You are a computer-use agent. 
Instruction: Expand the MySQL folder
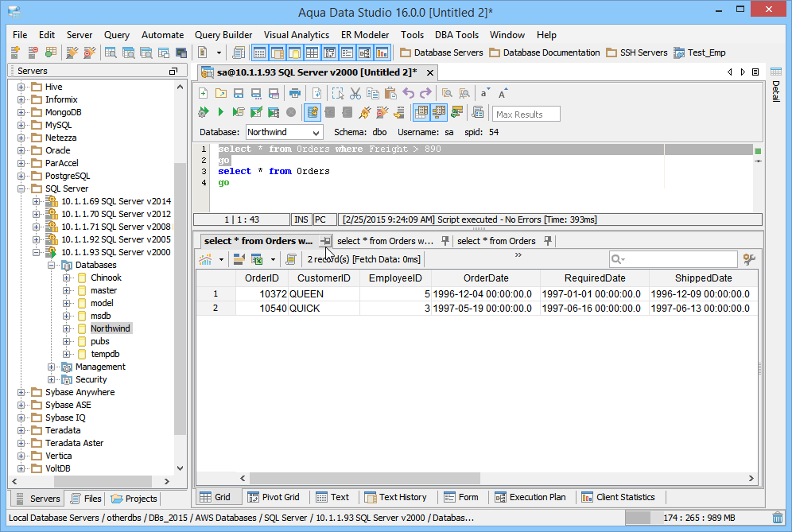coord(21,125)
